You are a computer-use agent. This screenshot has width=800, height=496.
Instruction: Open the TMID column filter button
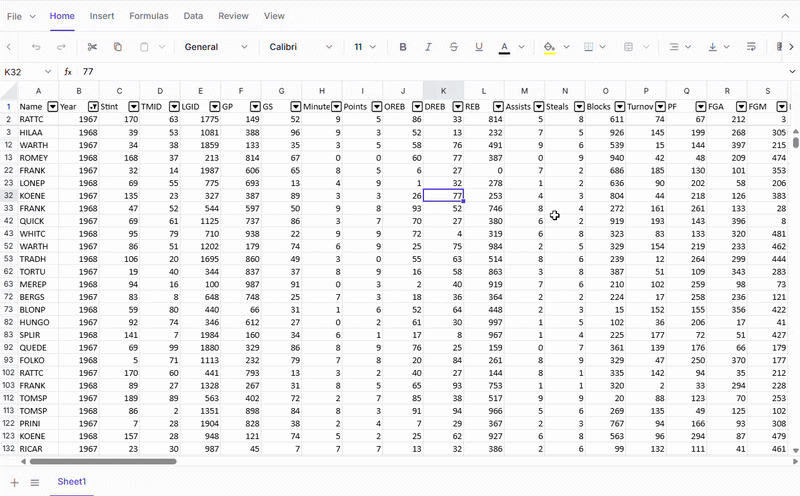click(174, 106)
